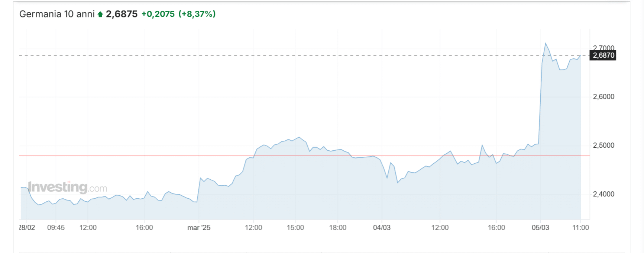Select the 18:00 time axis label

tap(337, 228)
